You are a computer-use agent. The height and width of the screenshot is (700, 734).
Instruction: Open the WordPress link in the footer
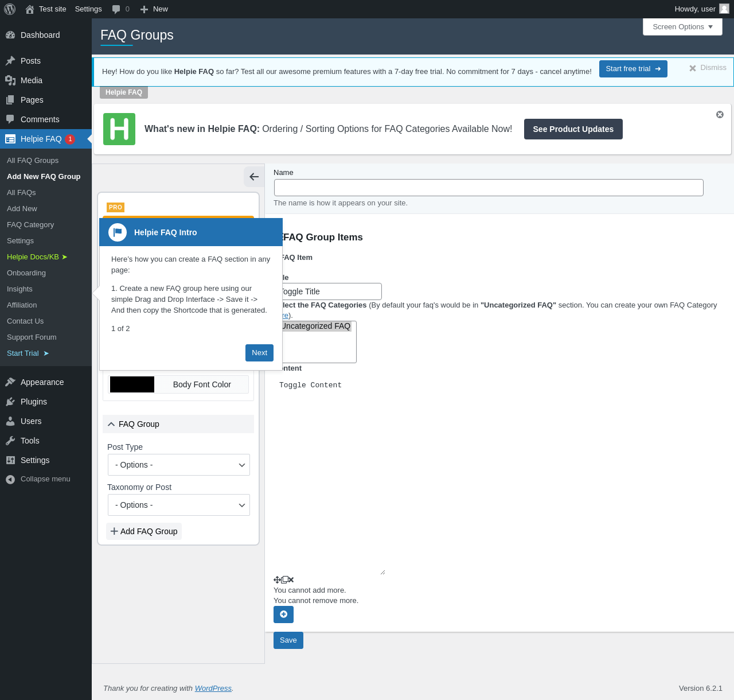tap(213, 689)
